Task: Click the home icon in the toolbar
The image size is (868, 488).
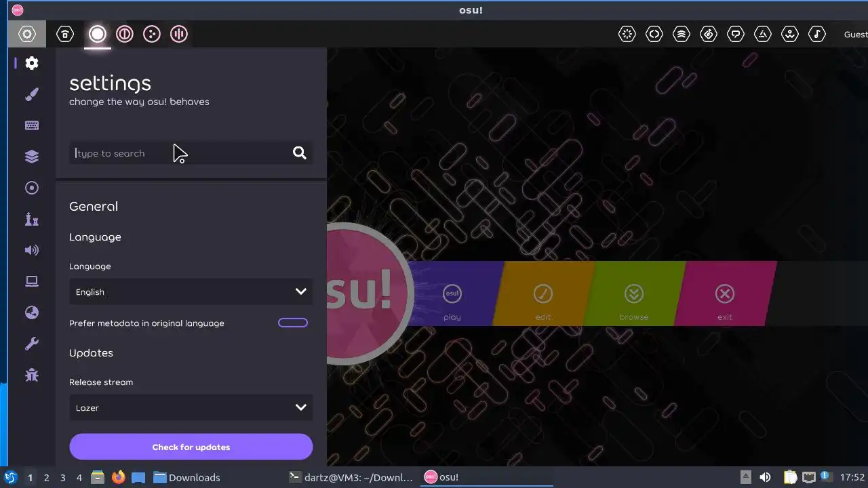Action: tap(65, 34)
